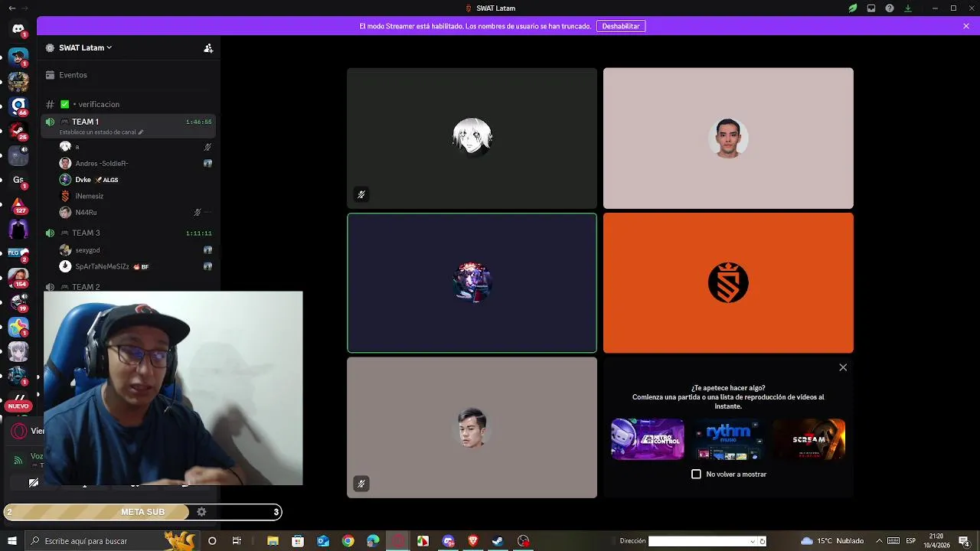Image resolution: width=980 pixels, height=551 pixels.
Task: Click the stream icon next to SpArTaNeMeSiZz
Action: (207, 266)
